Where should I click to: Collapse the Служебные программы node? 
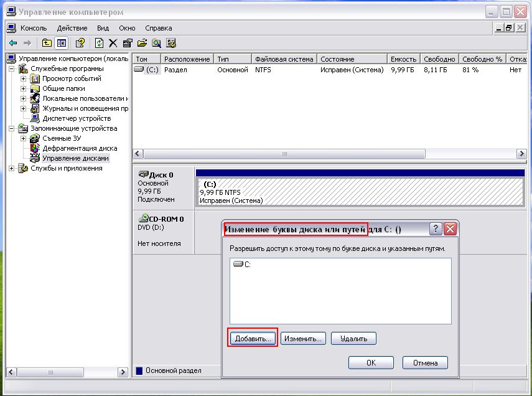[x=12, y=68]
